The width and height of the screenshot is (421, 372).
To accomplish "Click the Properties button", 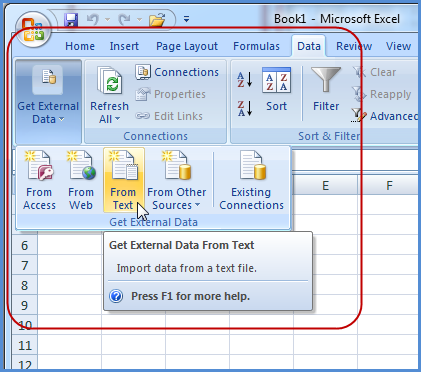I will tap(171, 94).
